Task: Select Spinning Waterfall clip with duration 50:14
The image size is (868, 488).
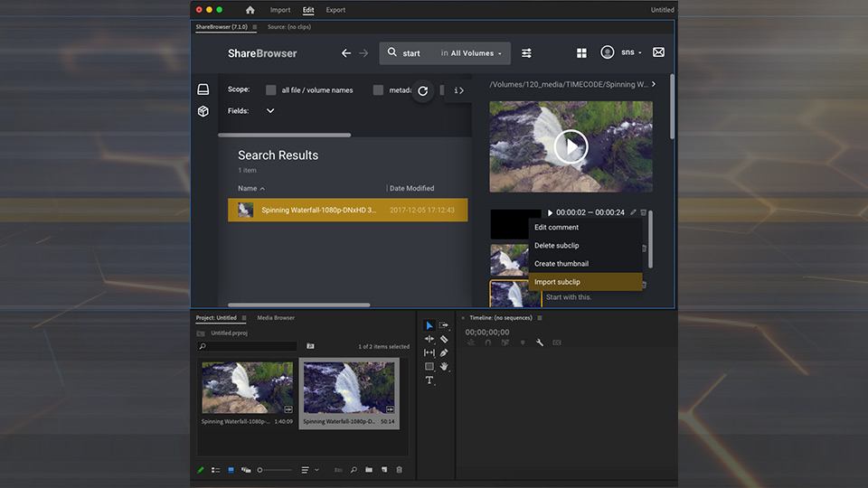Action: (349, 393)
